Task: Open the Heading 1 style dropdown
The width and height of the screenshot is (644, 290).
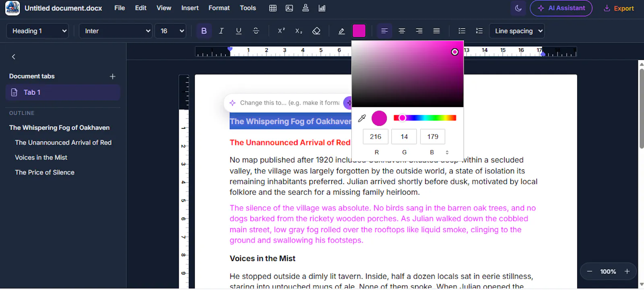Action: (37, 31)
